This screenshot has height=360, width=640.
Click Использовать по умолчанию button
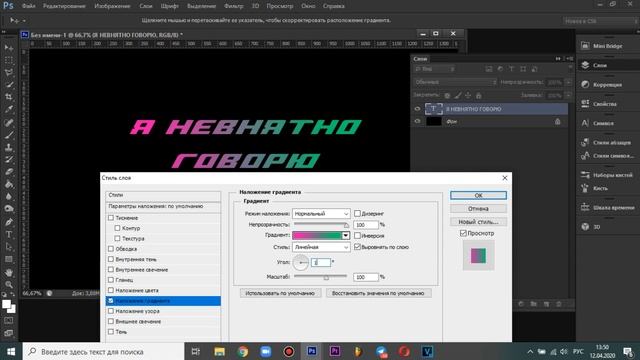[x=280, y=293]
